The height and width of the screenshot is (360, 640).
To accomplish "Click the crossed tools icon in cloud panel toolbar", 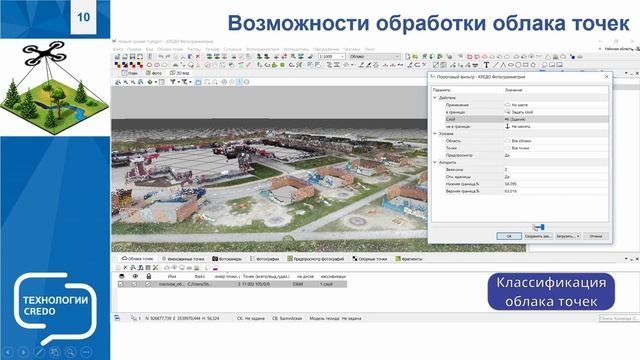I will 155,268.
